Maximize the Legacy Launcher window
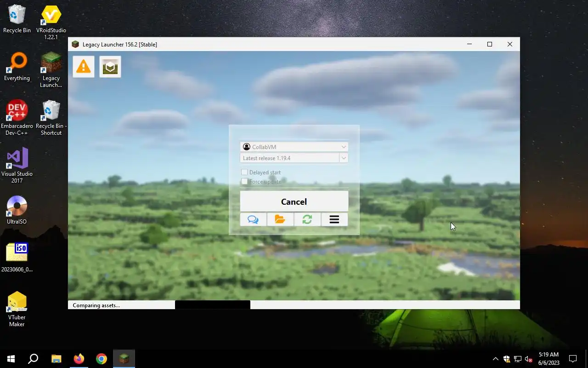The width and height of the screenshot is (588, 368). [x=490, y=44]
